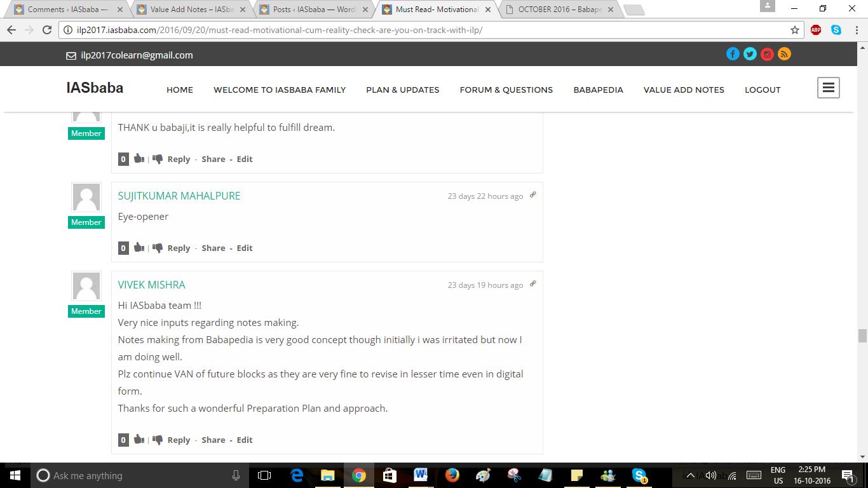Image resolution: width=868 pixels, height=488 pixels.
Task: Open Sticky Notes from taskbar
Action: pos(576,475)
